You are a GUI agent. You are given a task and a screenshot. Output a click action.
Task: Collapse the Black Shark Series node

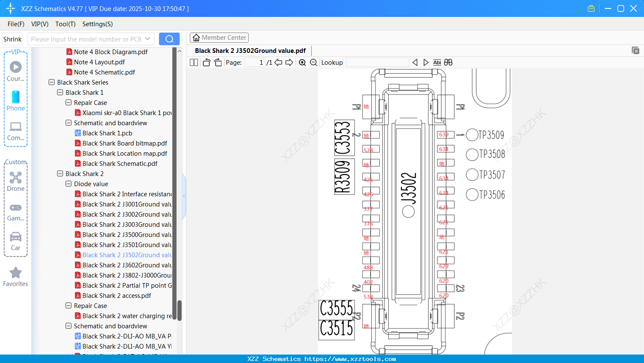pyautogui.click(x=52, y=82)
